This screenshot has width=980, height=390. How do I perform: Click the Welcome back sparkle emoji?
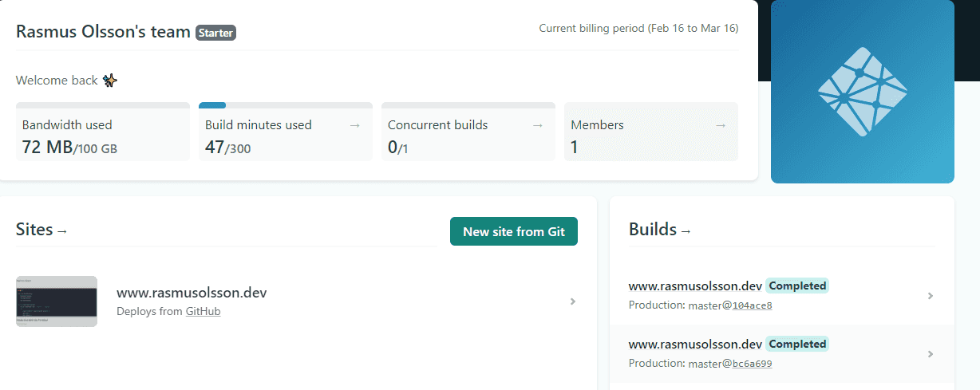(110, 81)
